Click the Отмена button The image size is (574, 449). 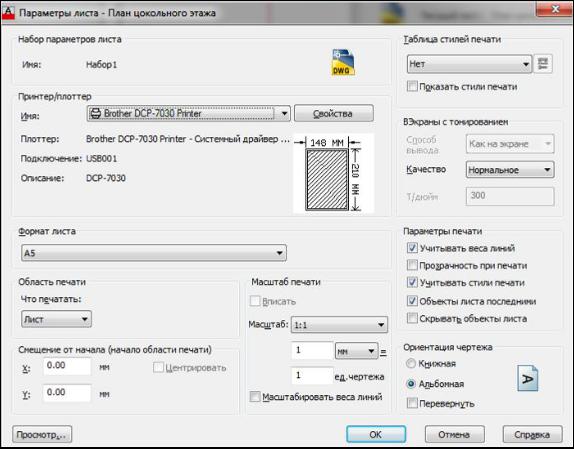tap(455, 434)
